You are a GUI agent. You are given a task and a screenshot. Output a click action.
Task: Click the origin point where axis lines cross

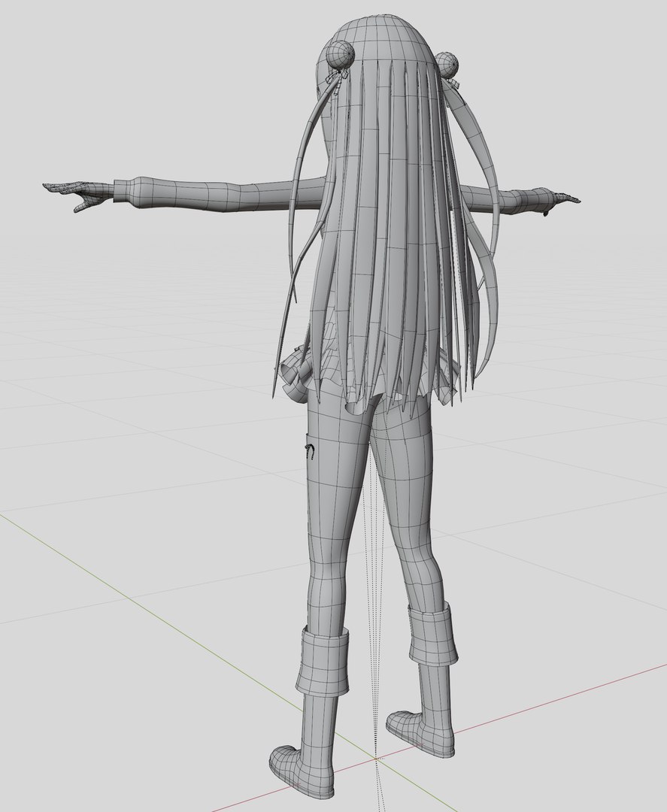[x=376, y=759]
